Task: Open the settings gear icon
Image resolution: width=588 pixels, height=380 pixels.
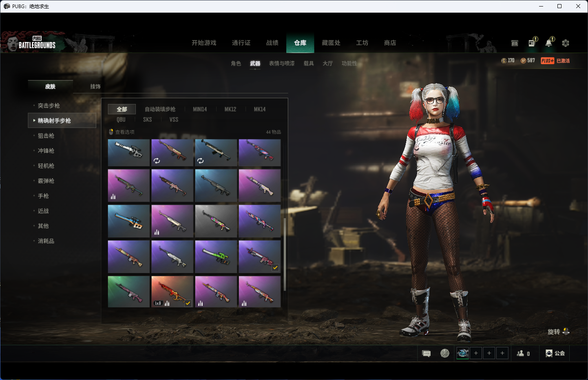Action: [566, 43]
